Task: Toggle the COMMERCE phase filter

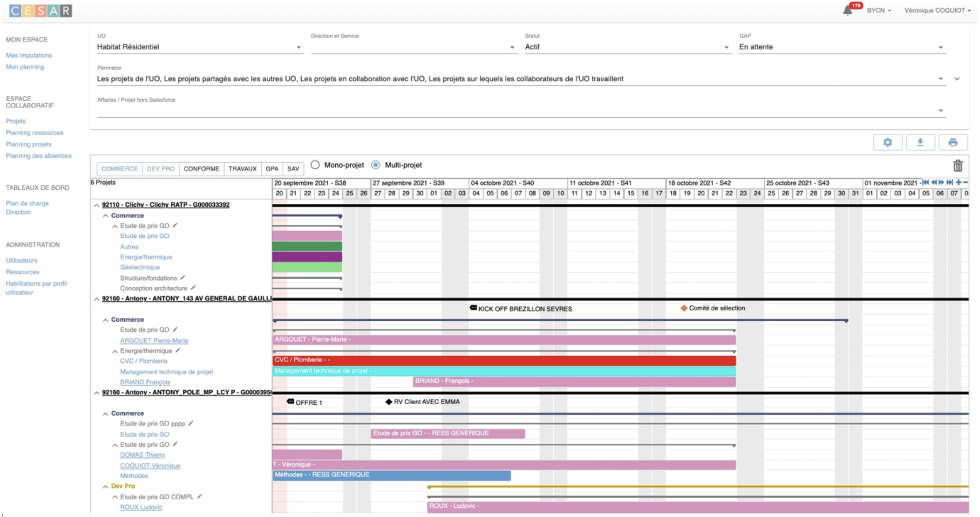Action: tap(119, 169)
